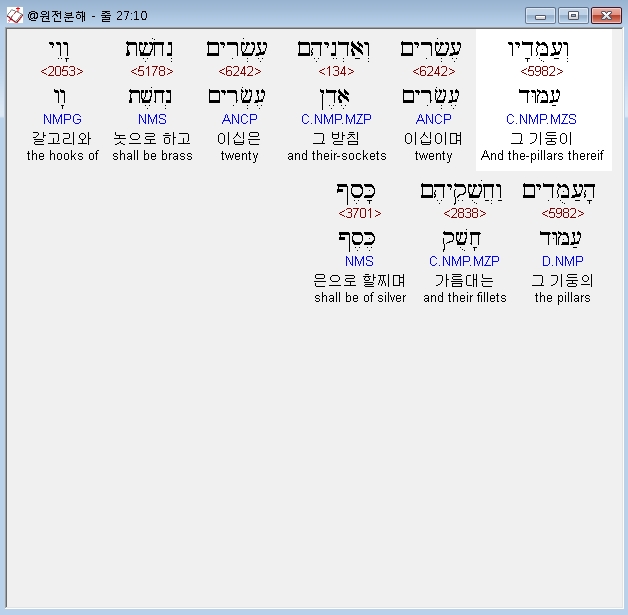Open Strong's number <3701>
The height and width of the screenshot is (615, 628).
point(360,213)
